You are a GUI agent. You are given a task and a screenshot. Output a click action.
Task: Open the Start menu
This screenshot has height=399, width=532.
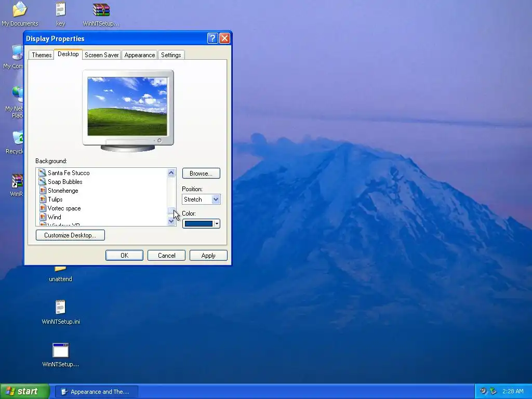click(x=25, y=391)
